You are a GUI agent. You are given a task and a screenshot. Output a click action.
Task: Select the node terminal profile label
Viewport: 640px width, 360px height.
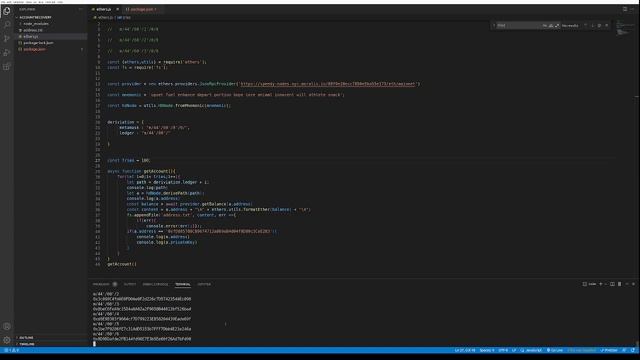click(589, 284)
